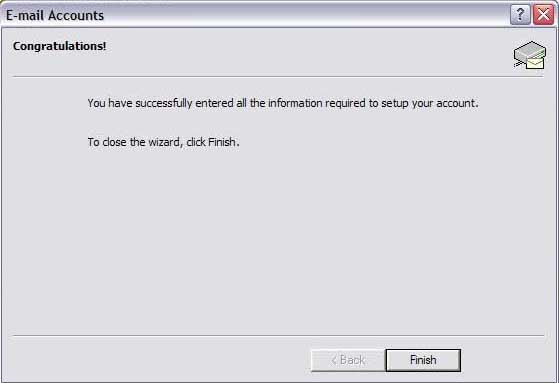559x383 pixels.
Task: Close the E-mail Accounts dialog
Action: tap(543, 15)
